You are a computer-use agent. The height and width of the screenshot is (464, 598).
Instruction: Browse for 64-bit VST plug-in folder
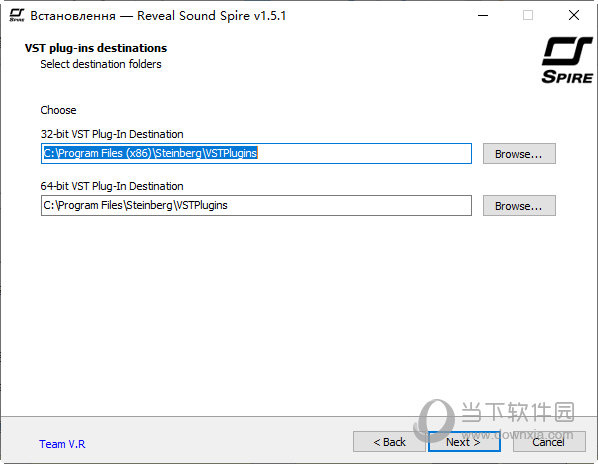519,206
